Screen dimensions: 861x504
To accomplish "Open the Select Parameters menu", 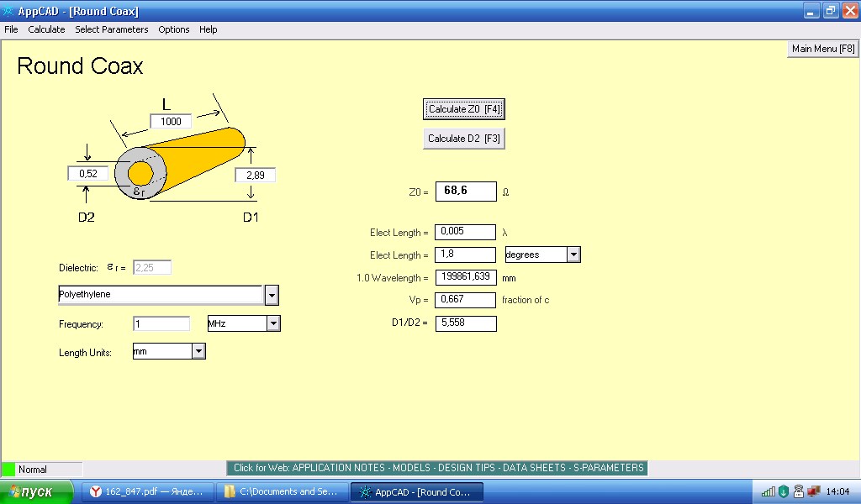I will (111, 29).
